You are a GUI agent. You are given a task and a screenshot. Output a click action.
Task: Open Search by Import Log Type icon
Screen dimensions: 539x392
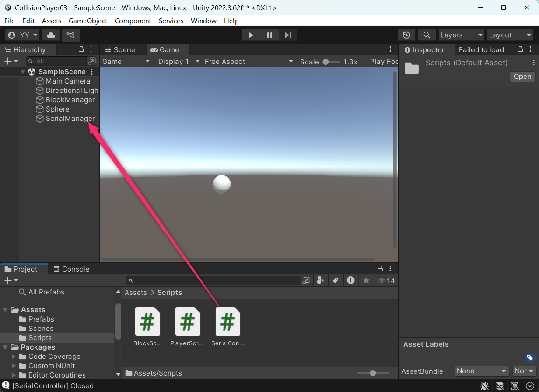(350, 280)
